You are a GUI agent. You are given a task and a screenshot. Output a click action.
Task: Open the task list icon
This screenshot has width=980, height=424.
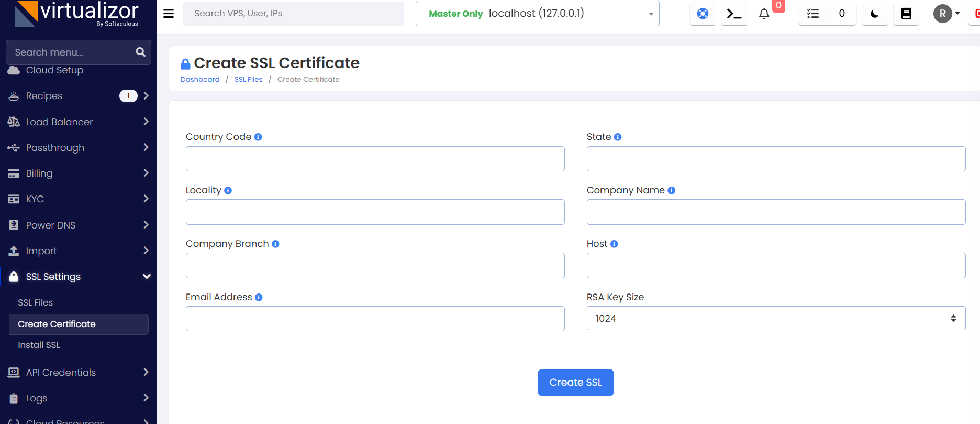point(812,14)
